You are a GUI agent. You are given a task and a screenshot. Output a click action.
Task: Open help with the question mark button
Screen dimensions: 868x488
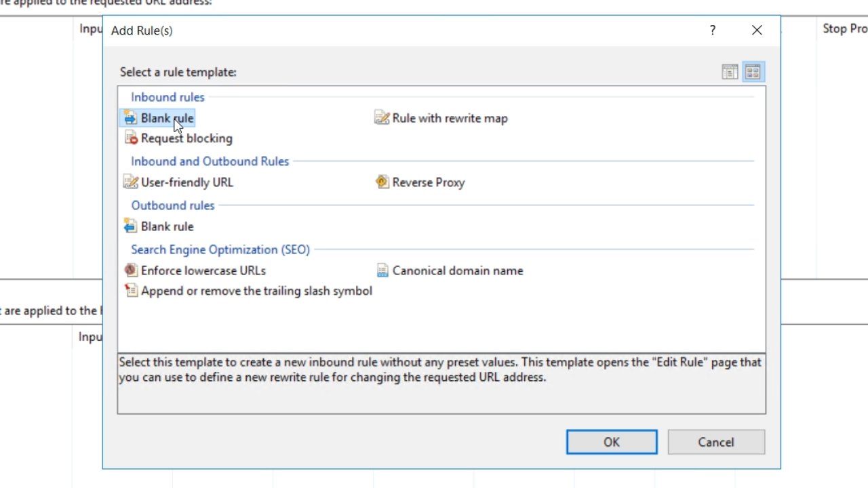[x=712, y=30]
